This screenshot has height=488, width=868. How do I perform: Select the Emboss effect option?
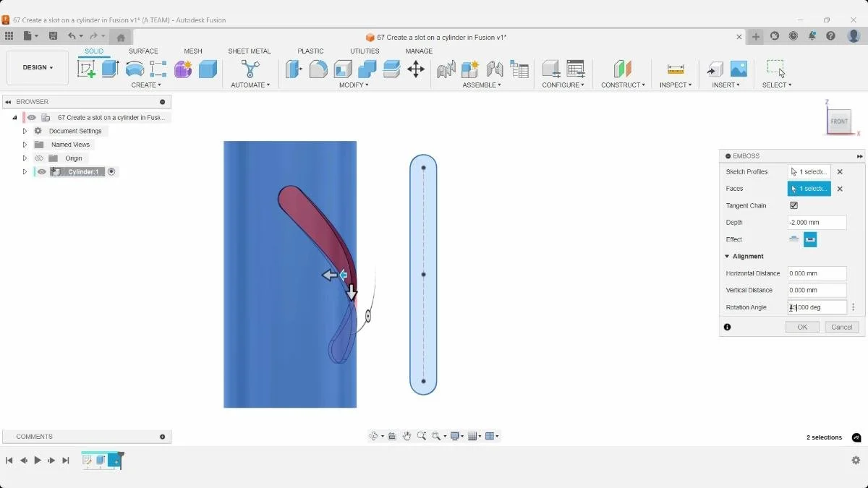pos(794,239)
